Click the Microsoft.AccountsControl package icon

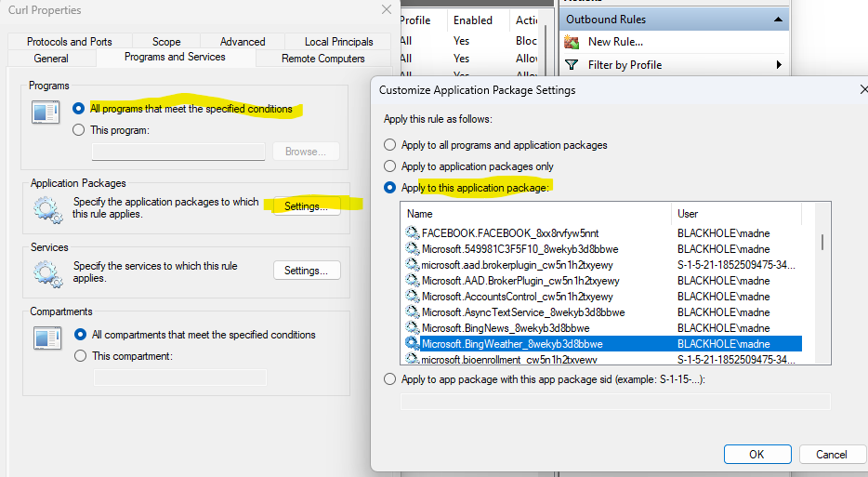tap(412, 297)
